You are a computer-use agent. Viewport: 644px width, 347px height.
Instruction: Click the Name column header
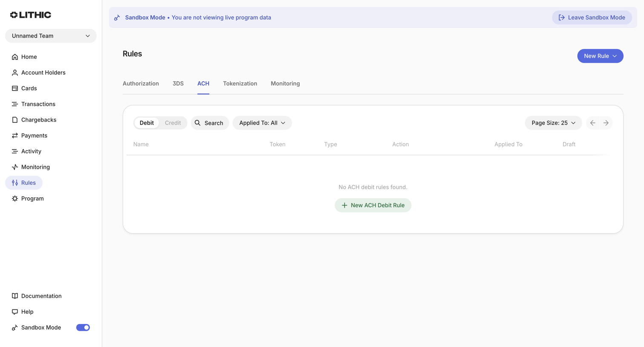(141, 144)
